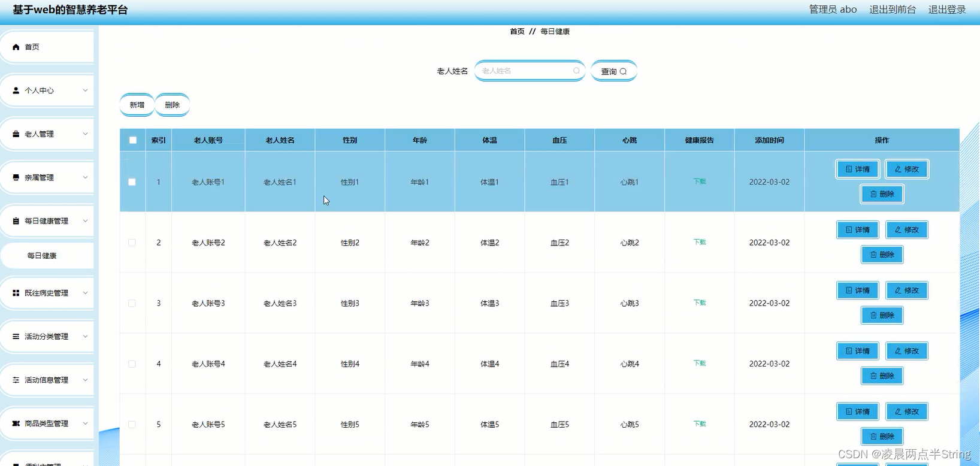Download the 健康报告 for row 4
This screenshot has width=980, height=466.
tap(700, 363)
